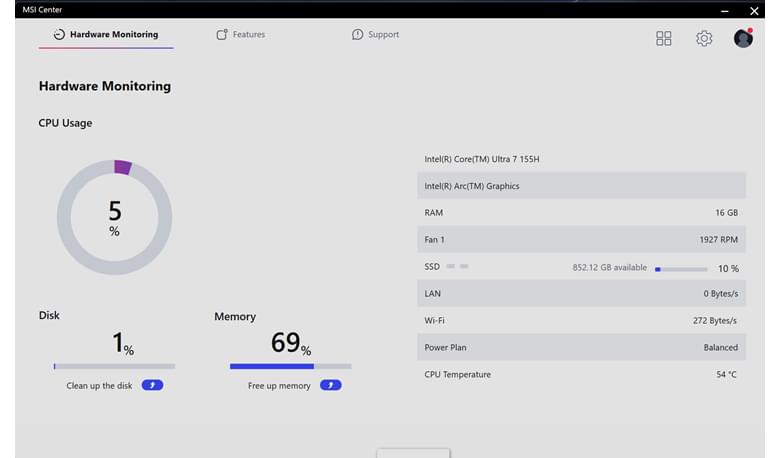Click the SSD usage bar
This screenshot has height=458, width=780.
[x=682, y=269]
